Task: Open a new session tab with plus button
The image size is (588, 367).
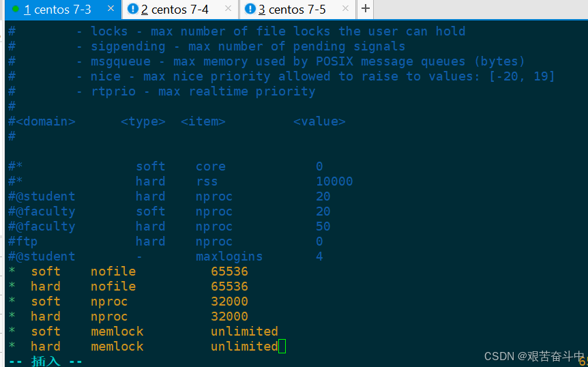Action: [365, 9]
